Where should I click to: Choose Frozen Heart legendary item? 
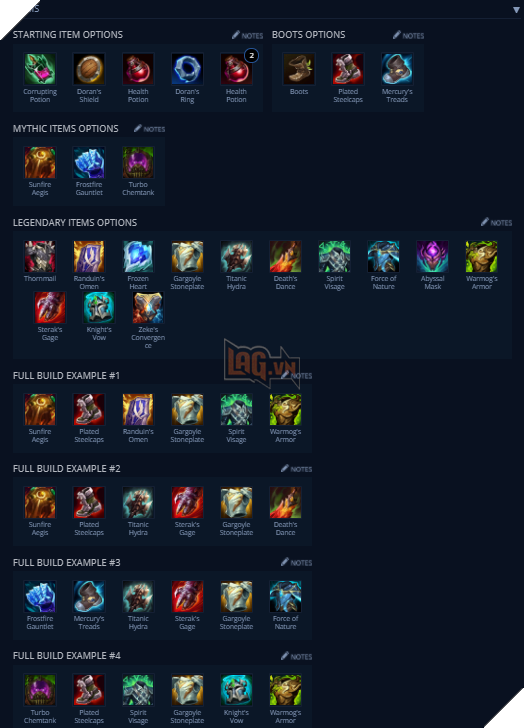pyautogui.click(x=138, y=256)
